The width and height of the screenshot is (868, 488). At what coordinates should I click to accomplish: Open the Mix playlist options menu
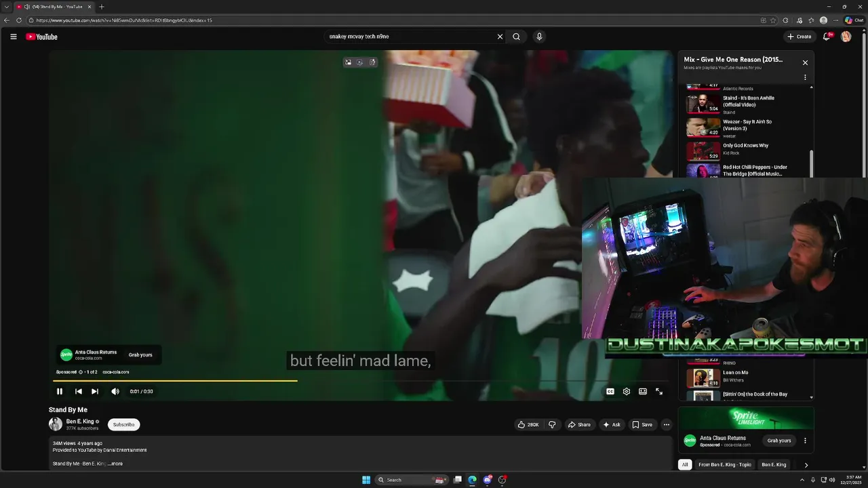[x=805, y=77]
